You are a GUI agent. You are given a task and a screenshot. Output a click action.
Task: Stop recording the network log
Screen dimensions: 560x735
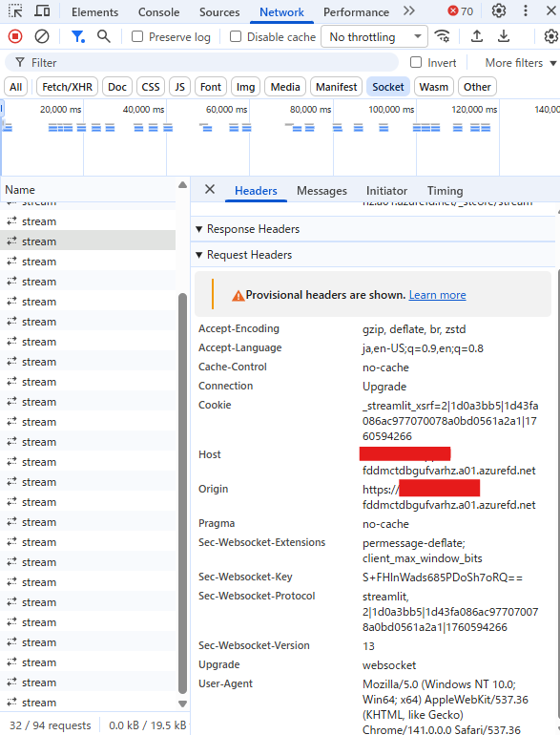(15, 36)
